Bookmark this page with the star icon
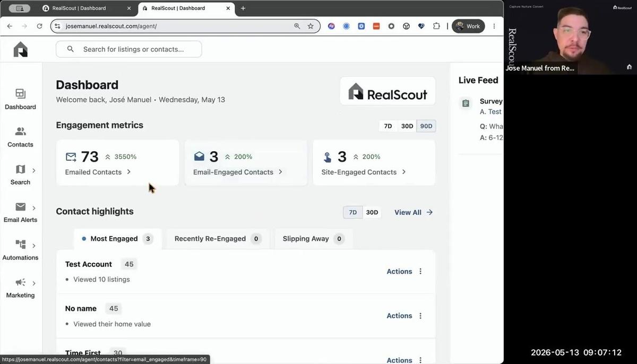Image resolution: width=637 pixels, height=364 pixels. [x=311, y=26]
